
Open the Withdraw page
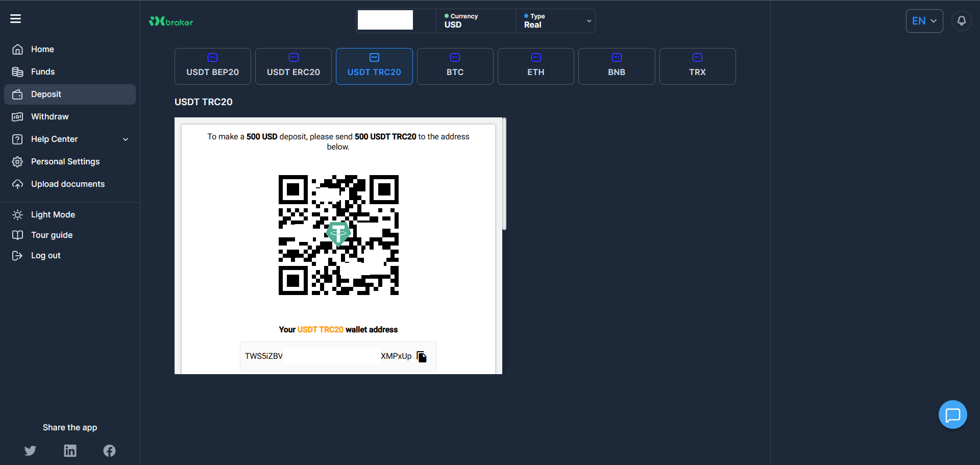pyautogui.click(x=50, y=117)
